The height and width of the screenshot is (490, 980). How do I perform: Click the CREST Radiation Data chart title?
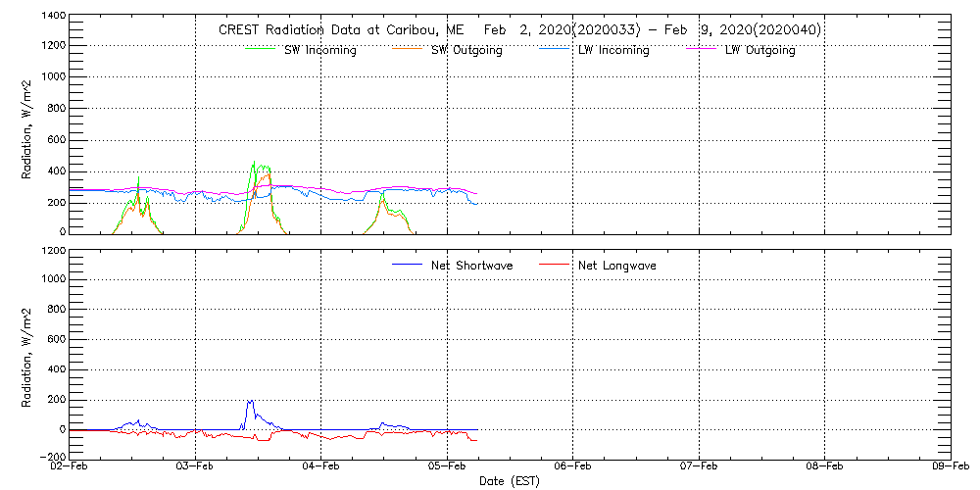point(519,30)
